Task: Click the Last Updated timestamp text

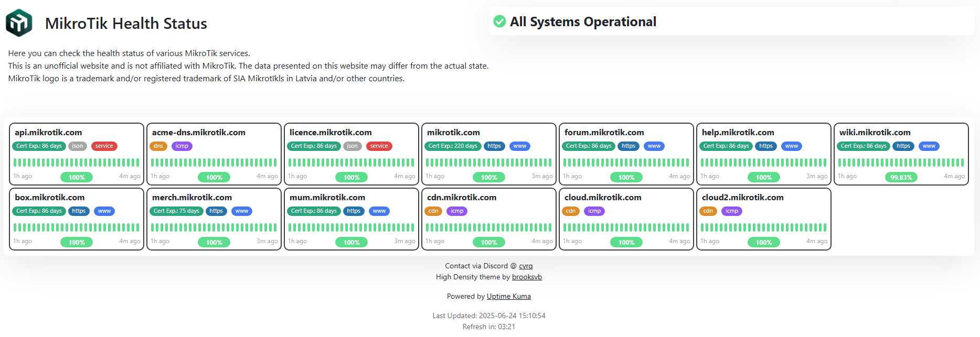Action: click(489, 316)
